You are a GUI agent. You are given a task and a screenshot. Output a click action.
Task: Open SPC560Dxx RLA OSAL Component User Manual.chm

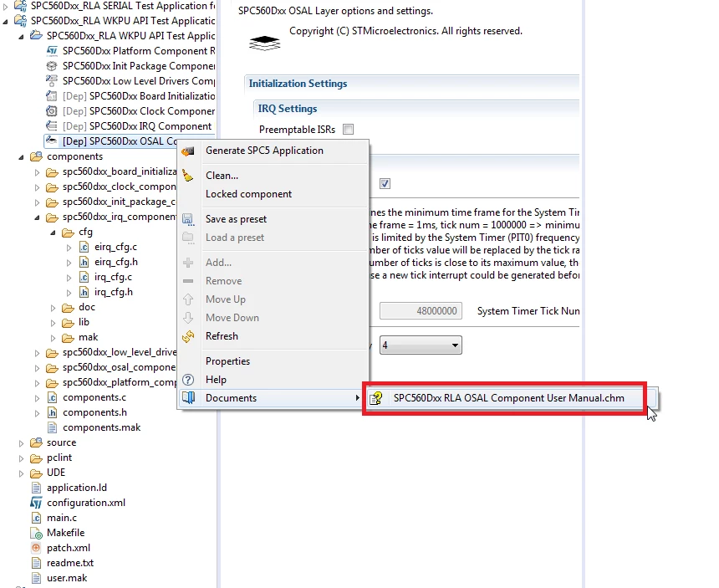[x=512, y=398]
